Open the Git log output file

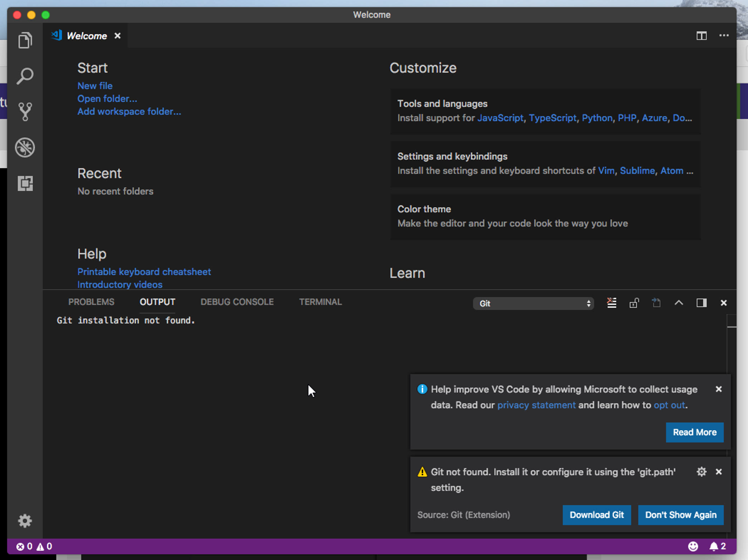coord(656,303)
